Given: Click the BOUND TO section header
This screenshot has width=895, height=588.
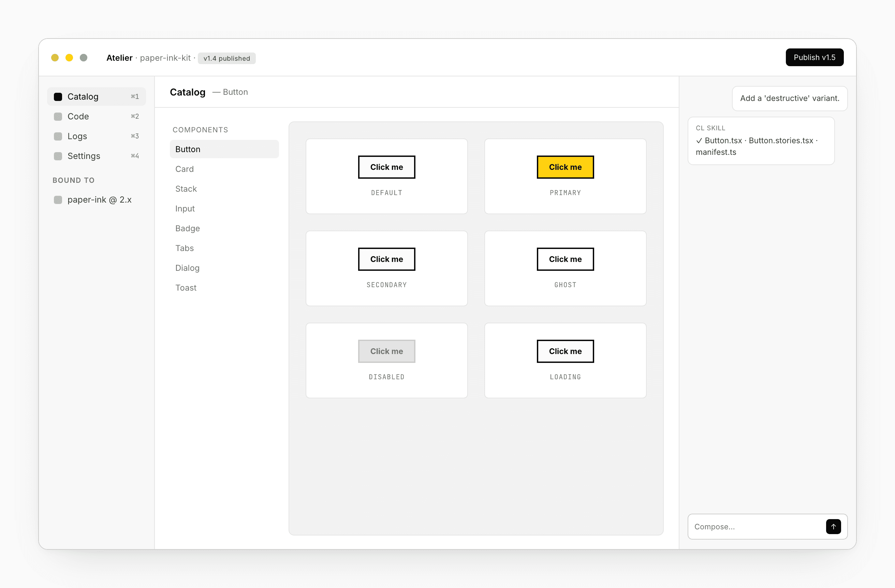Looking at the screenshot, I should click(x=73, y=180).
